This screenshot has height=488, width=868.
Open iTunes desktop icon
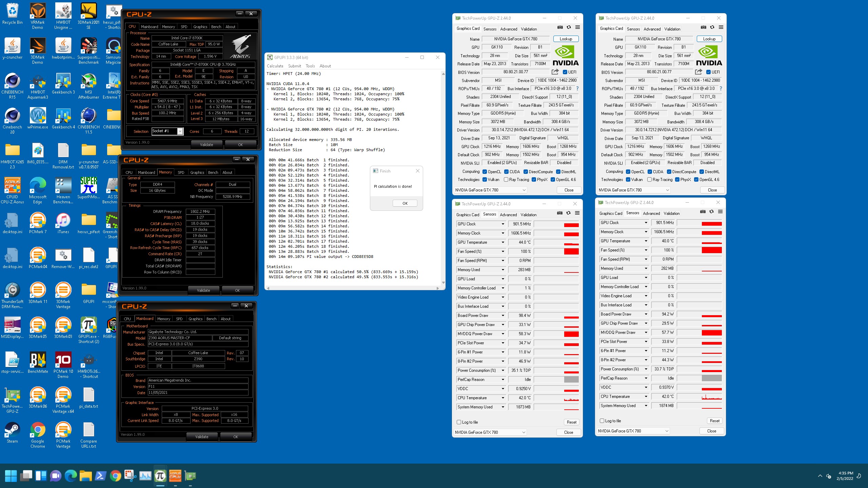pyautogui.click(x=63, y=223)
